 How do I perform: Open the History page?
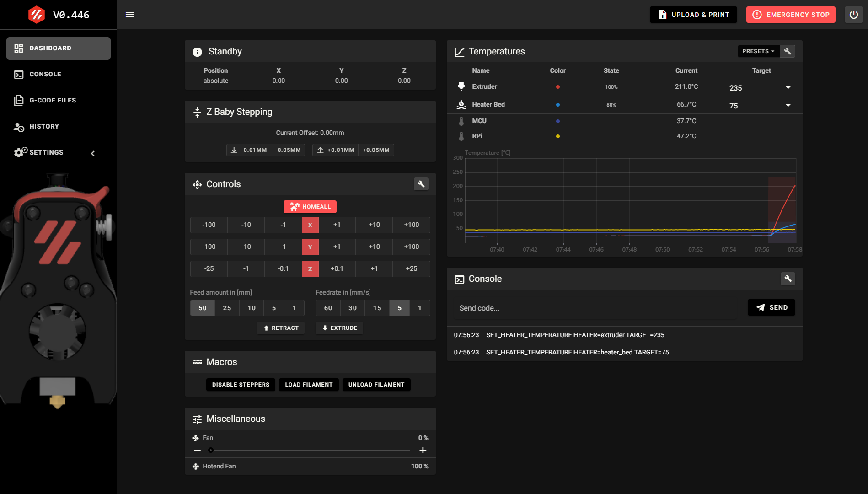click(59, 126)
